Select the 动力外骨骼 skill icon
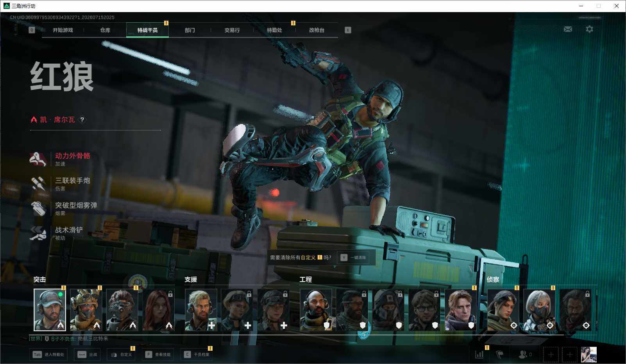Screen dimensions: 626x364 [38, 159]
